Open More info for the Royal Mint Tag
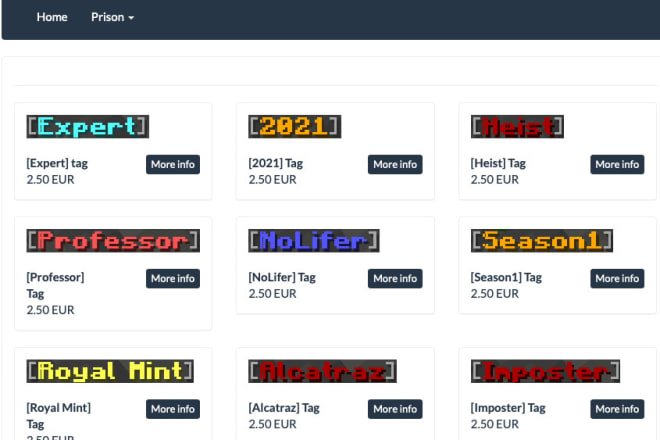Image resolution: width=660 pixels, height=440 pixels. pos(173,409)
